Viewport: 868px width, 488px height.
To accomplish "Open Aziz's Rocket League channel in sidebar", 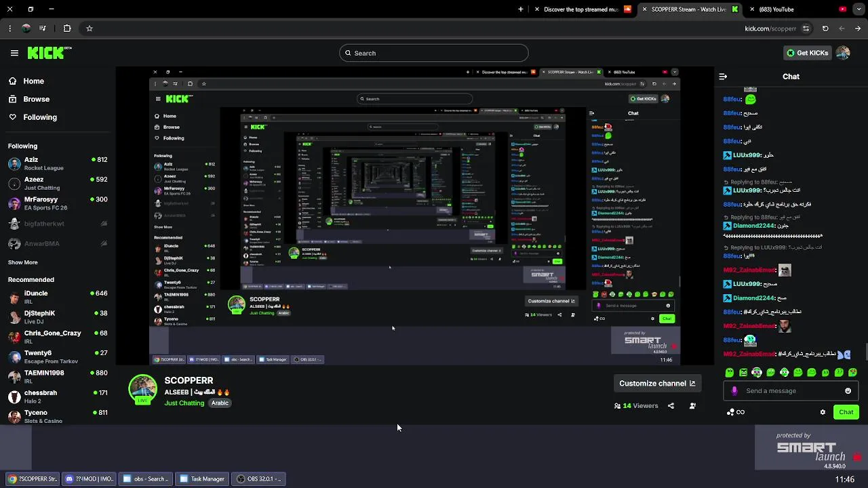I will click(x=58, y=163).
